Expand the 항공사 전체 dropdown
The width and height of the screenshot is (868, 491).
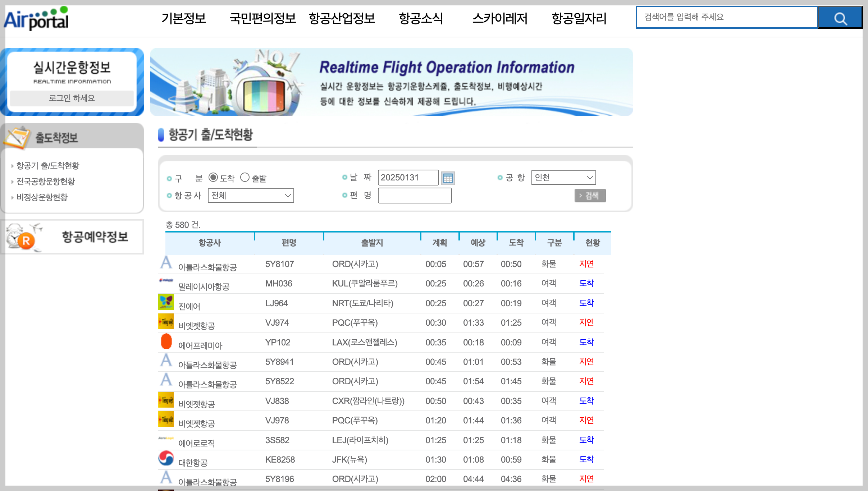click(251, 196)
